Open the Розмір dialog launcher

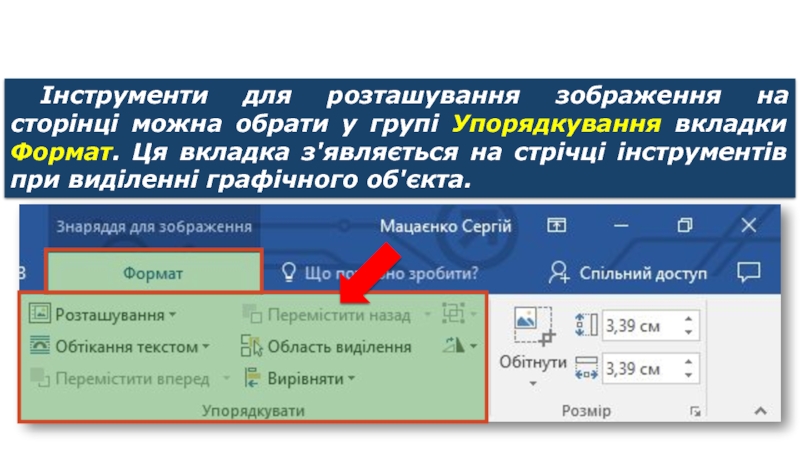coord(695,411)
